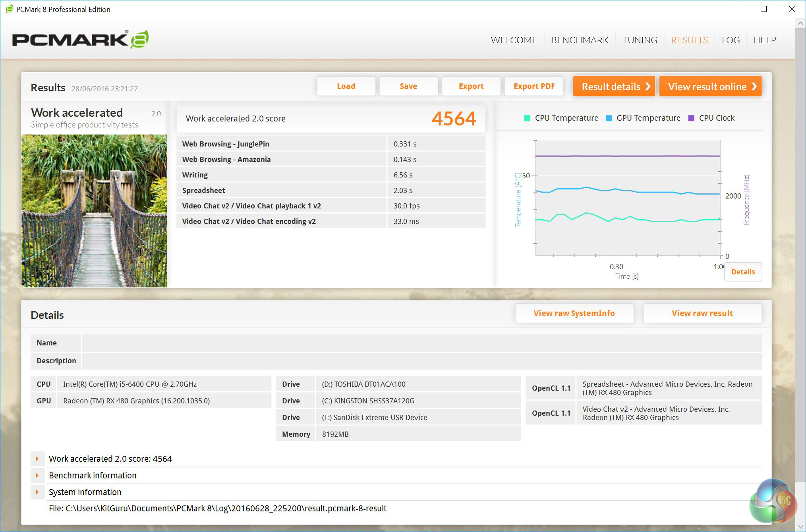The image size is (806, 532).
Task: Click the Result details button
Action: (614, 87)
